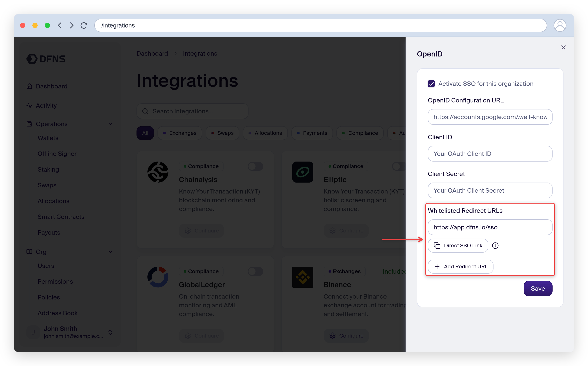Filter by Payments category
The image size is (588, 366).
(312, 133)
